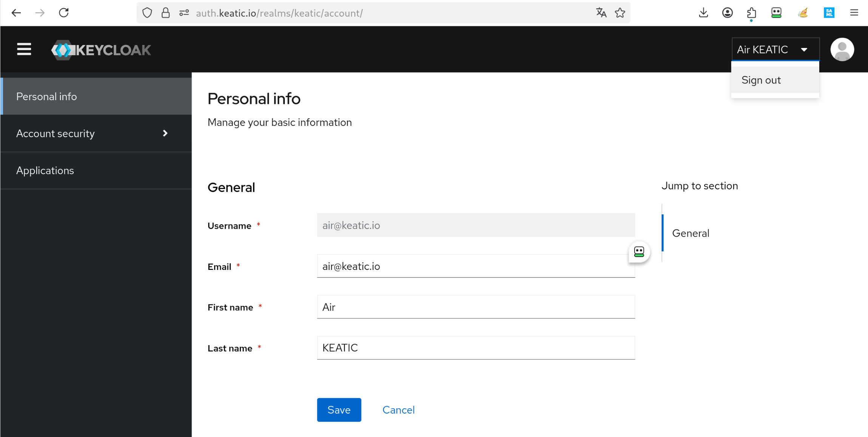Jump to the General section
This screenshot has height=437, width=868.
coord(690,233)
